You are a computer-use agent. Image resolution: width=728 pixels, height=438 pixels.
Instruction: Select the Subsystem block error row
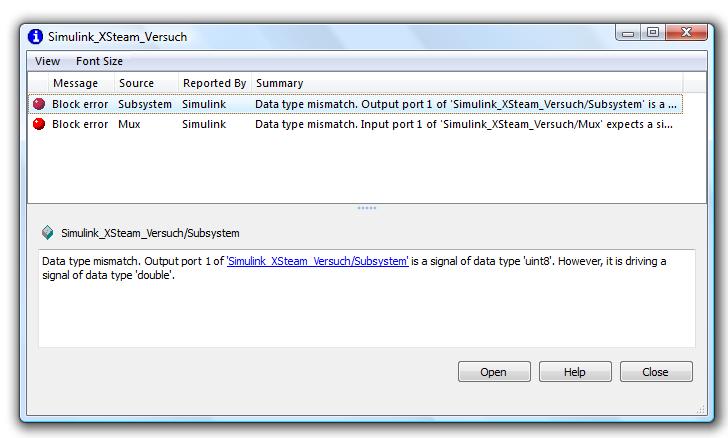(400, 104)
